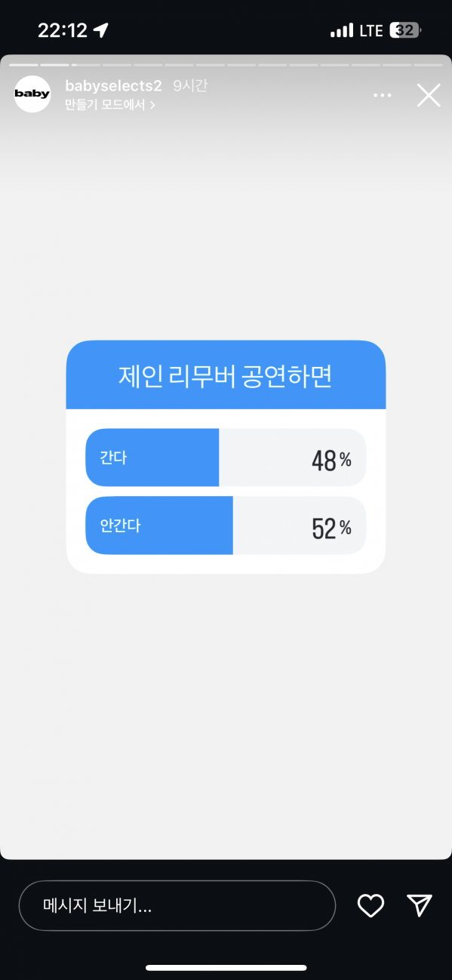Open the baby profile picture
This screenshot has height=980, width=452.
click(32, 94)
